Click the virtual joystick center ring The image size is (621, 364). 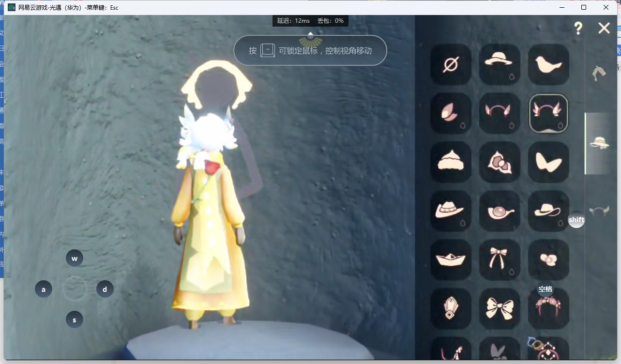(x=75, y=289)
